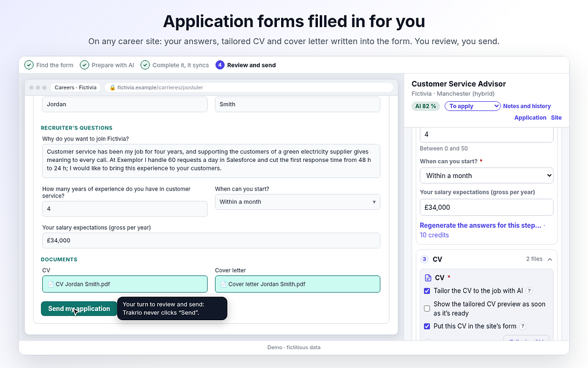Click the help icon beside Put this CV

coord(522,326)
